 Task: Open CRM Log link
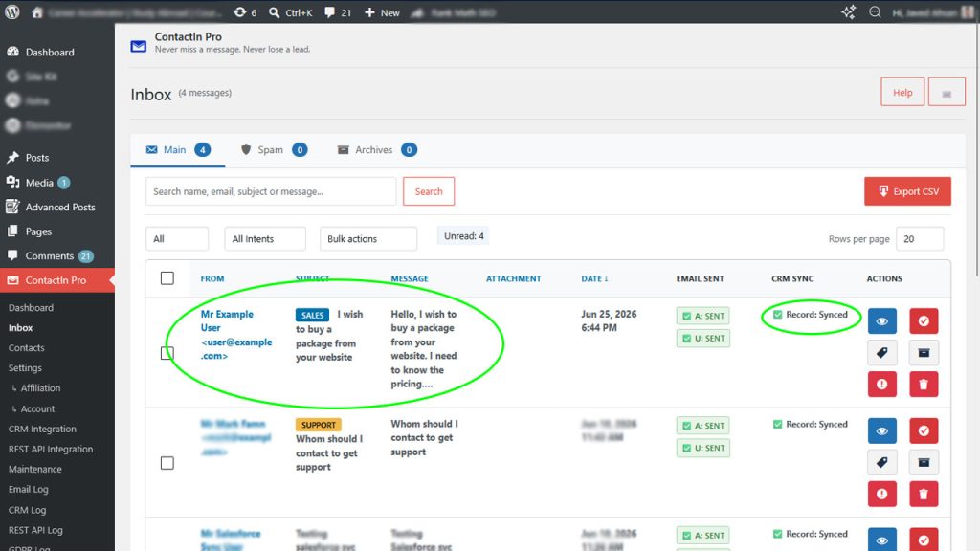point(27,510)
